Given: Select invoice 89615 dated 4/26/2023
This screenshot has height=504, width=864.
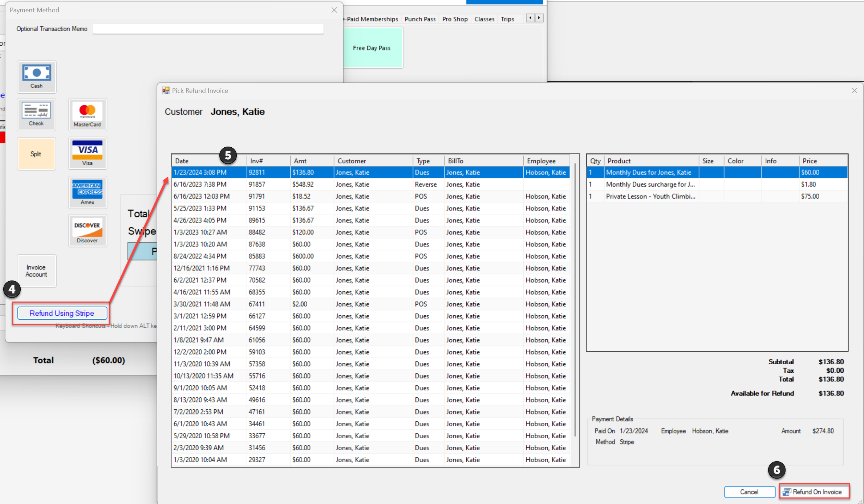Looking at the screenshot, I should tap(371, 220).
